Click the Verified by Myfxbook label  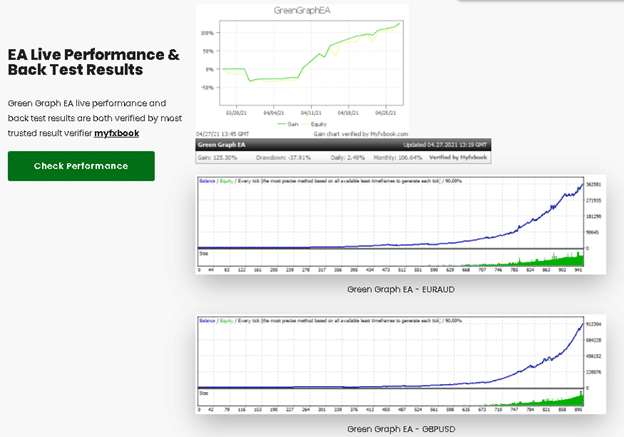coord(458,158)
